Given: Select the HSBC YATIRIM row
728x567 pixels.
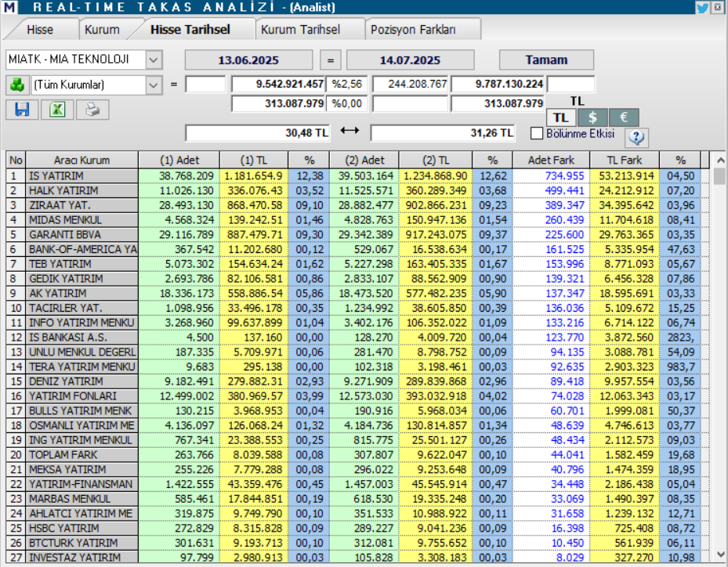Looking at the screenshot, I should pos(357,529).
